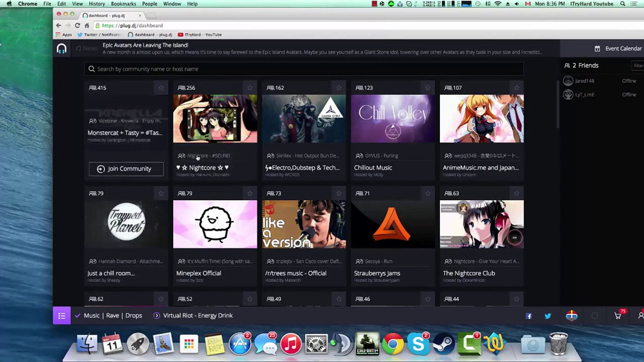Open Launchpad rocket in the Dock
This screenshot has width=644, height=362.
(x=138, y=344)
